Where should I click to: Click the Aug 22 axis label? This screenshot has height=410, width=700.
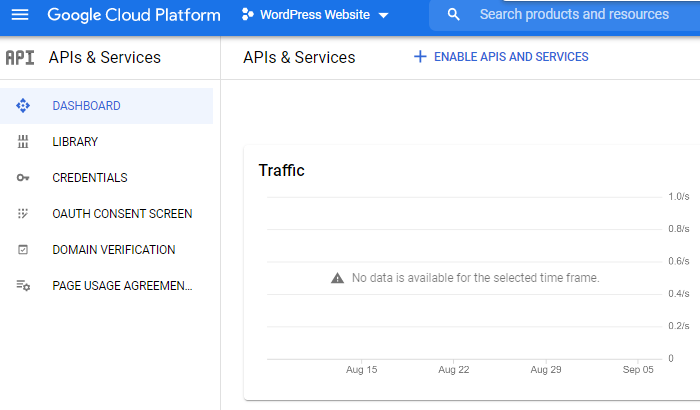point(454,370)
